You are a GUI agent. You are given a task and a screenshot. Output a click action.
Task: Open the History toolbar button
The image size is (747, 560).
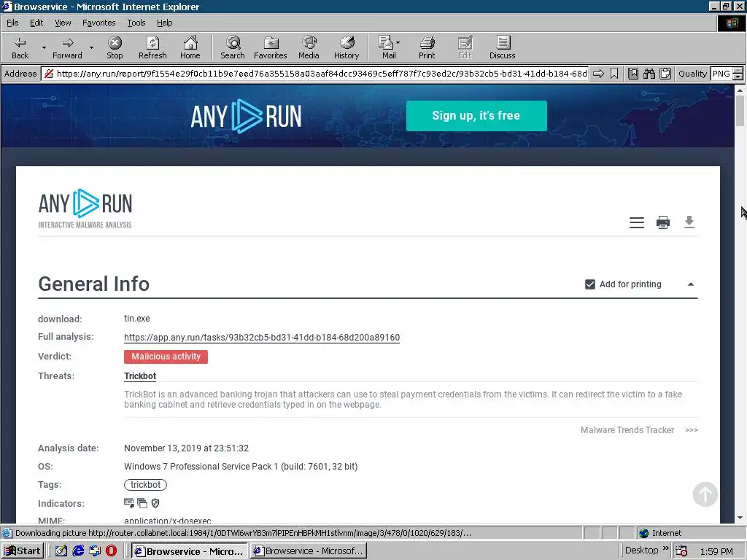(x=347, y=47)
